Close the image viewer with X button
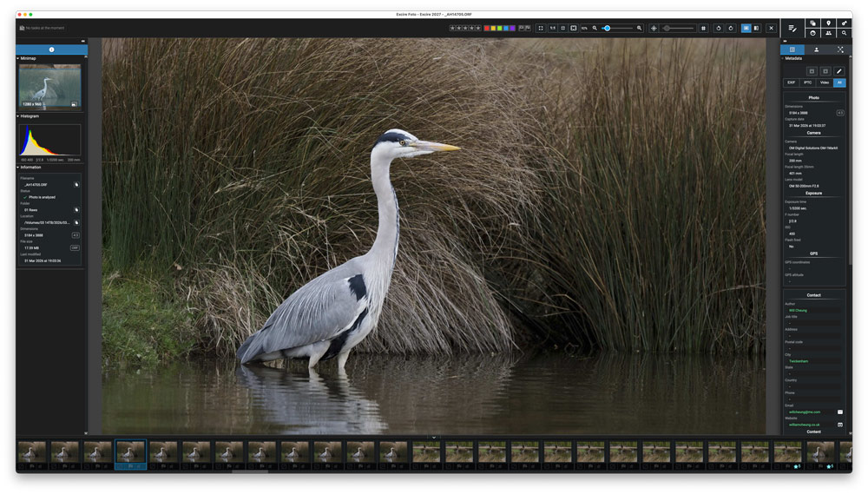 point(771,29)
